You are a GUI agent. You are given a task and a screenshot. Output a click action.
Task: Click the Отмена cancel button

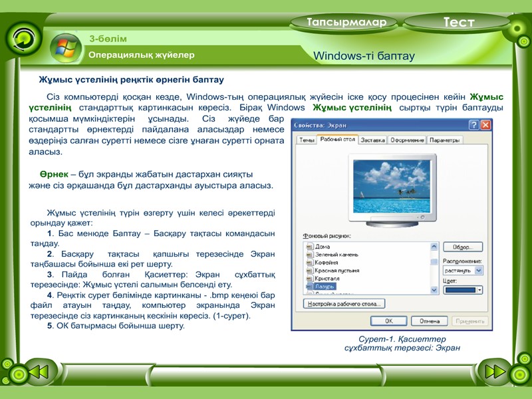point(429,321)
